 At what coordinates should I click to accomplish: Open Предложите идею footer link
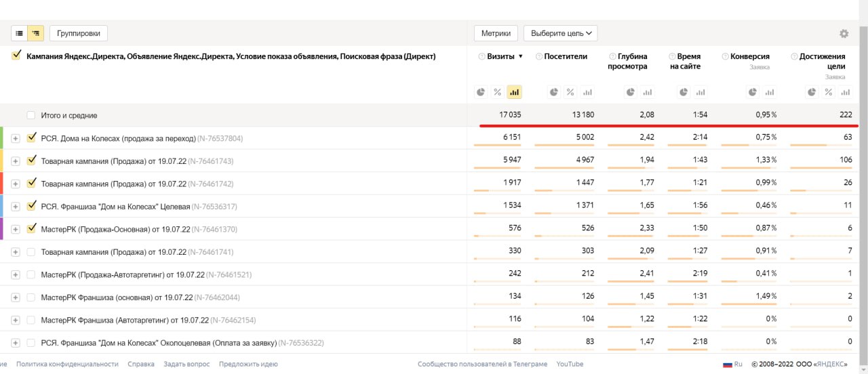click(x=248, y=364)
